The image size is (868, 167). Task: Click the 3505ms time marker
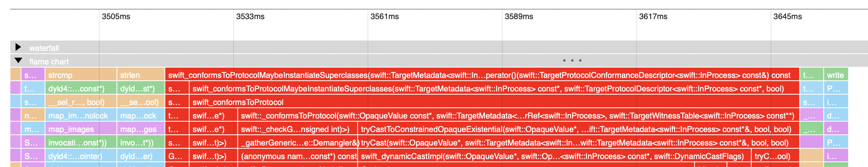[116, 17]
